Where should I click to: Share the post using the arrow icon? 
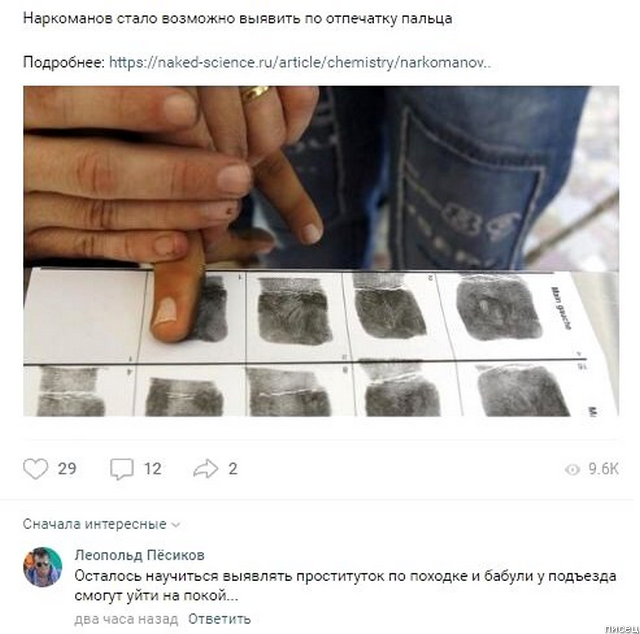pos(206,468)
